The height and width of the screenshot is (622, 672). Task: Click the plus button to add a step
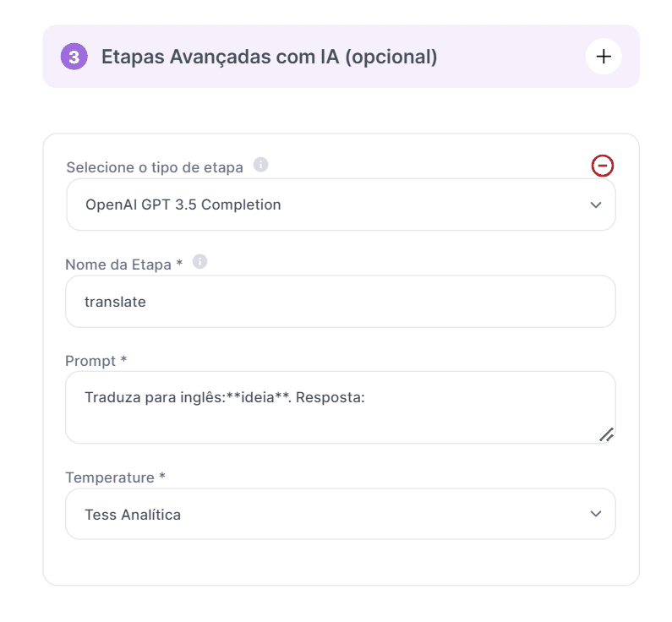[604, 57]
